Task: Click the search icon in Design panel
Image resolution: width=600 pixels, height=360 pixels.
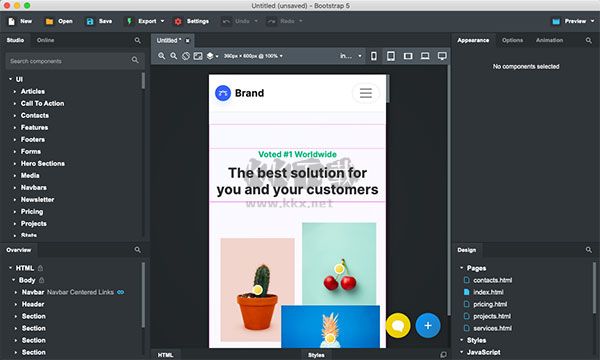Action: (x=589, y=249)
